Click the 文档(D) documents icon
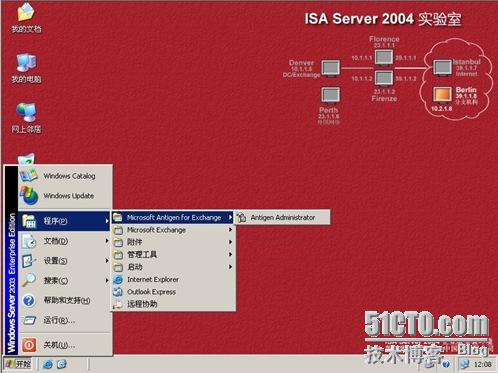Viewport: 498px width, 373px height. click(x=29, y=241)
